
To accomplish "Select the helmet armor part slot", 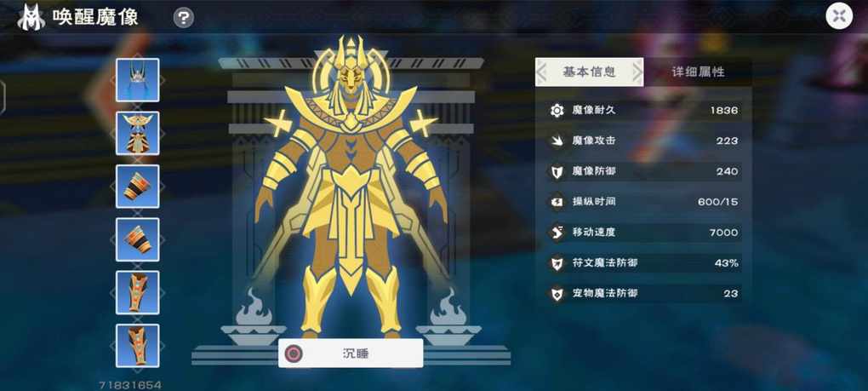I will (x=137, y=80).
